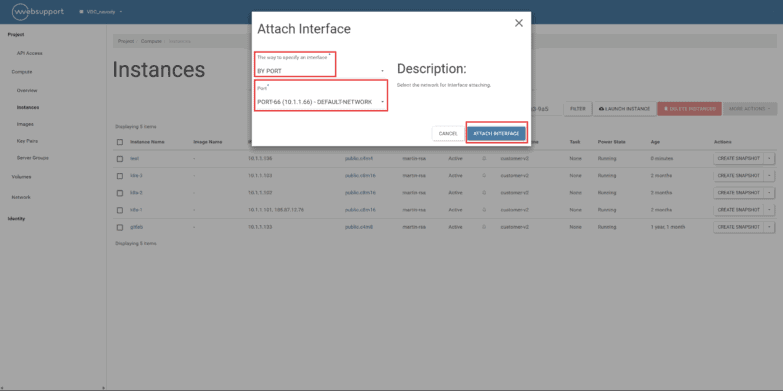
Task: Open the k8s-1 instance link
Action: 136,210
